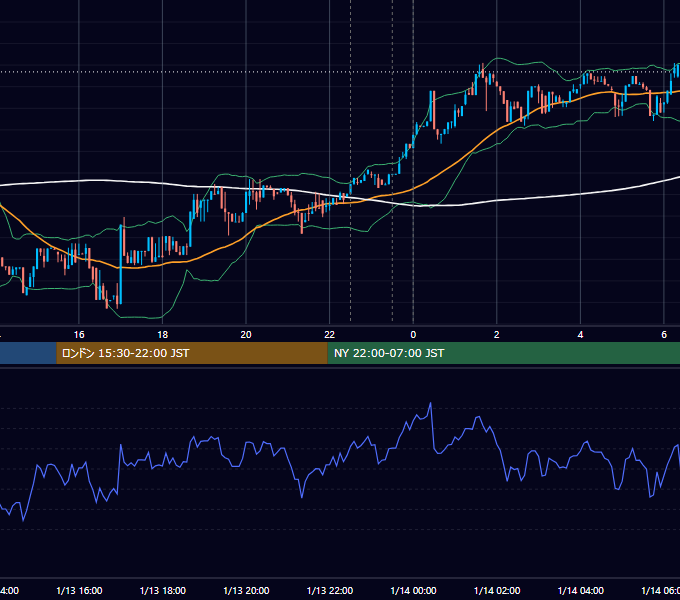
Task: Click hour label 22 on chart axis
Action: click(x=330, y=335)
